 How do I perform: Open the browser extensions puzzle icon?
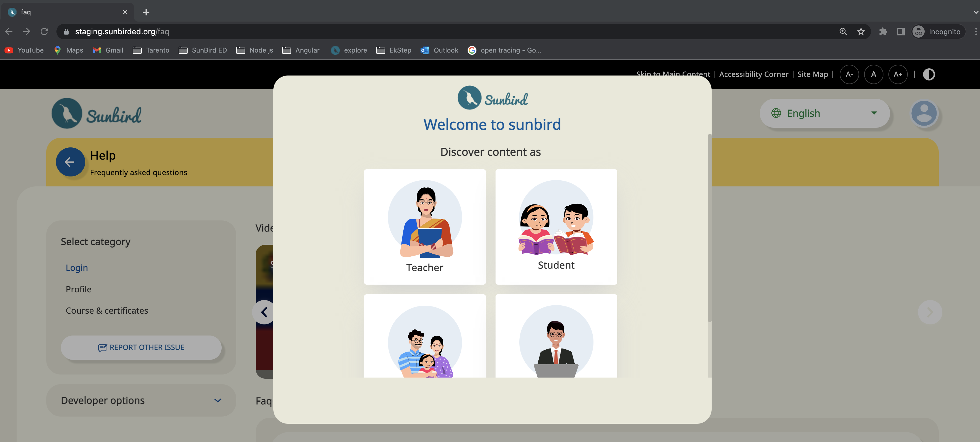[x=883, y=32]
